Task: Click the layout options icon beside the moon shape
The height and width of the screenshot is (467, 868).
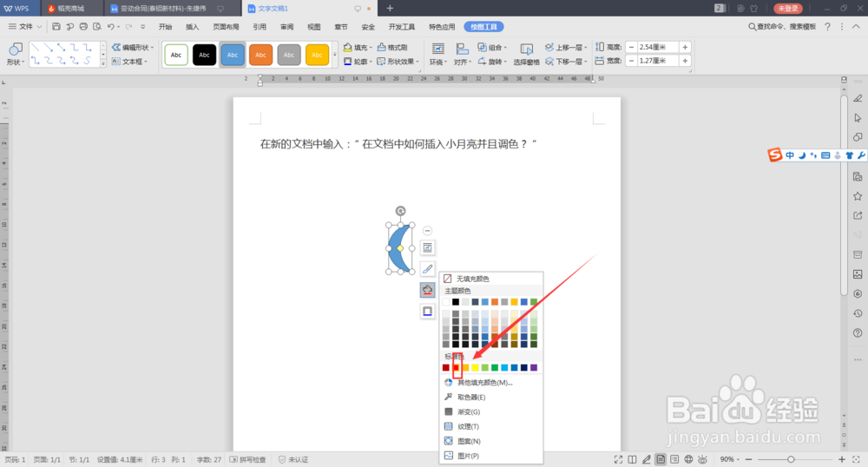Action: [427, 248]
